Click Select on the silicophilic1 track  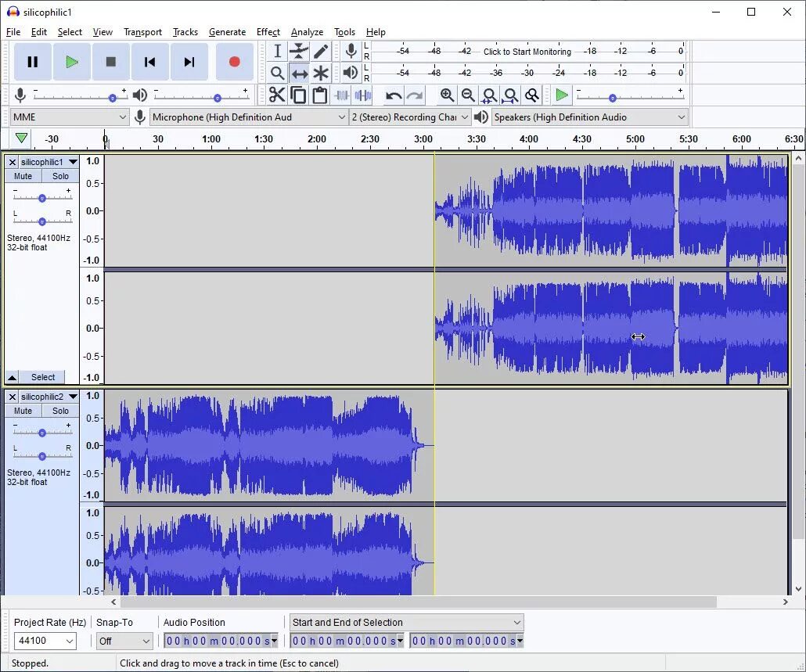pyautogui.click(x=42, y=377)
